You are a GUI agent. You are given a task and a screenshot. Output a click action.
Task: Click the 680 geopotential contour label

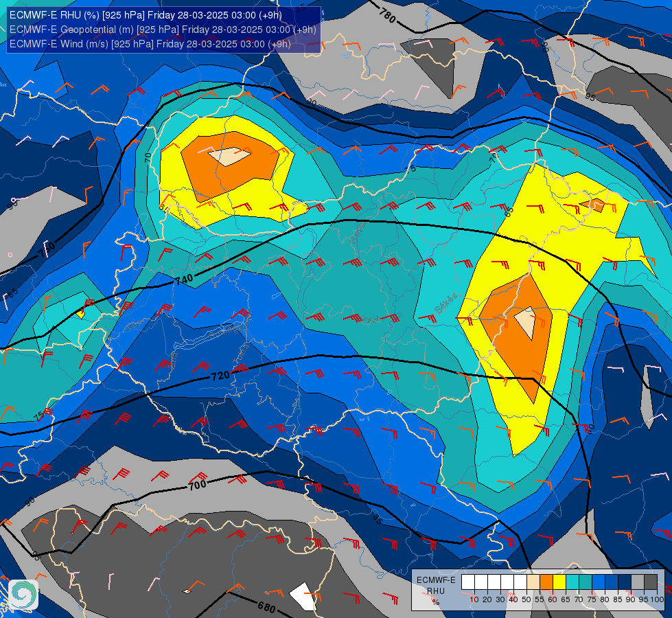point(266,607)
